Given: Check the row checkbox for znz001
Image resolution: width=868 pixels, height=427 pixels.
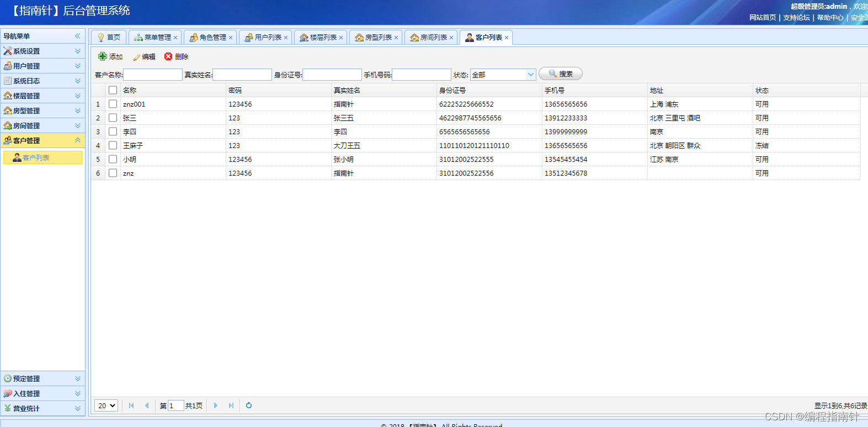Looking at the screenshot, I should pos(113,104).
